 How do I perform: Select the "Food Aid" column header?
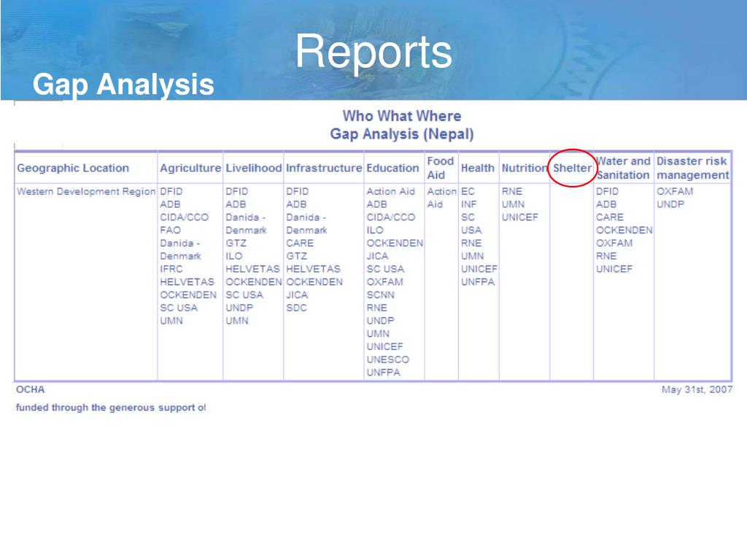pyautogui.click(x=440, y=168)
